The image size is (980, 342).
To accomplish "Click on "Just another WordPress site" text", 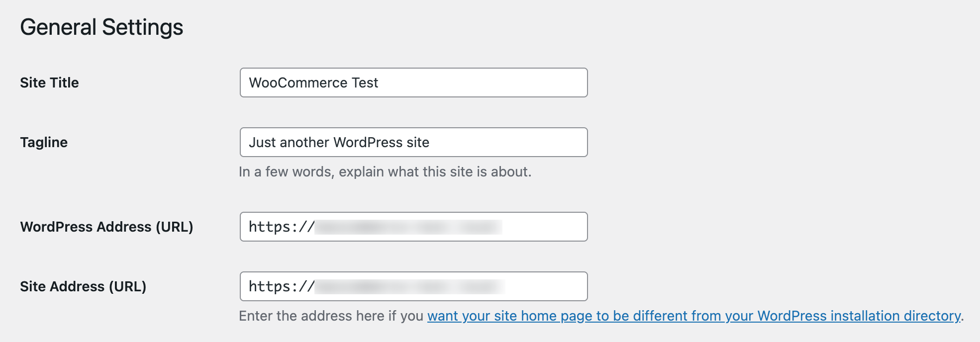I will [340, 142].
